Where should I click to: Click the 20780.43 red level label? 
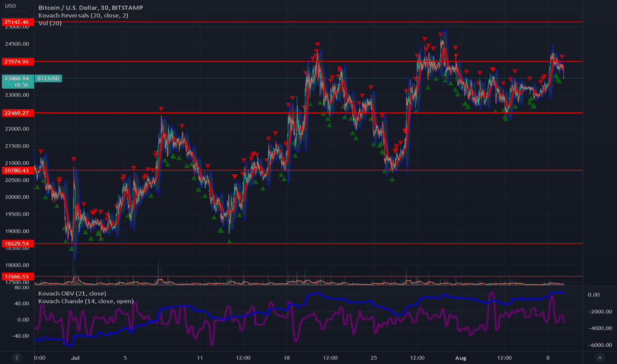pos(18,170)
